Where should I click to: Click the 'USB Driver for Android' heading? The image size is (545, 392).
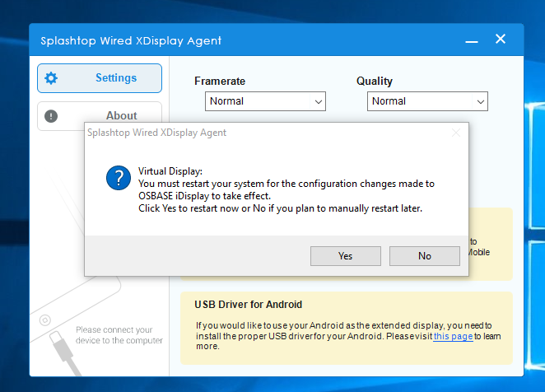coord(248,305)
